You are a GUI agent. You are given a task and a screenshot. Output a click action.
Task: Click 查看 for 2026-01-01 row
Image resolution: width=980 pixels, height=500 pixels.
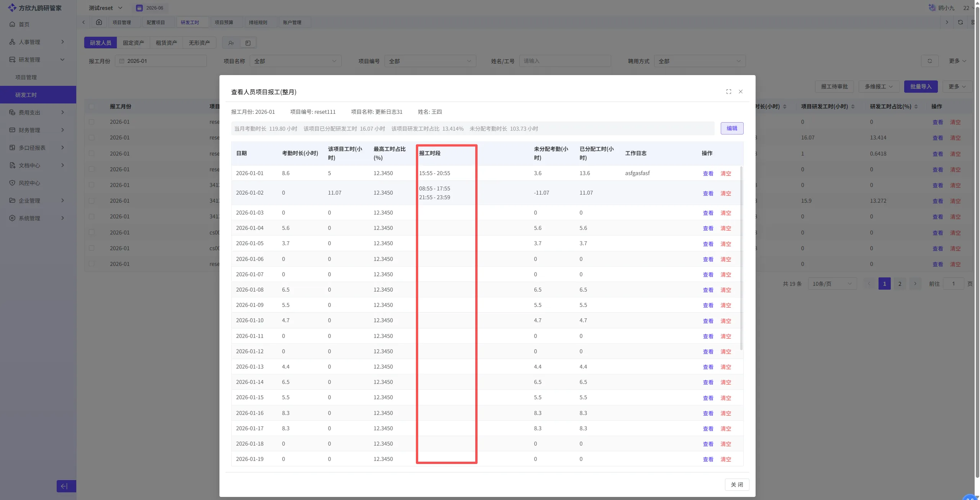coord(708,174)
